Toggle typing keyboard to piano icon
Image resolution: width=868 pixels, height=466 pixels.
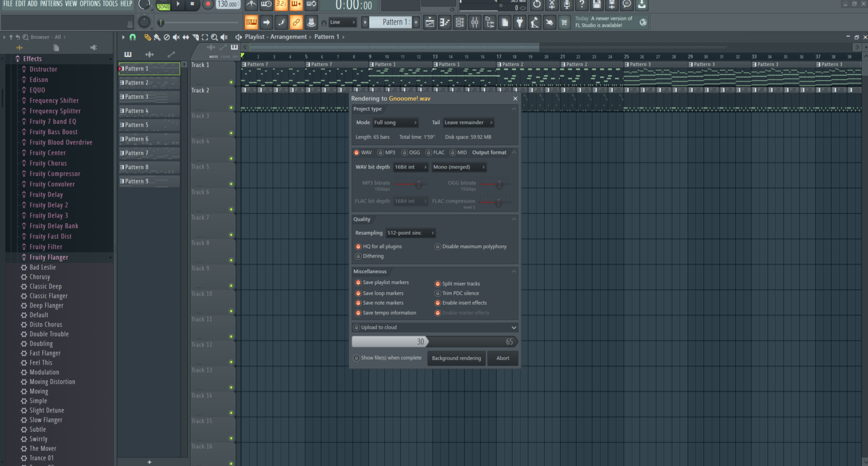coord(251,22)
